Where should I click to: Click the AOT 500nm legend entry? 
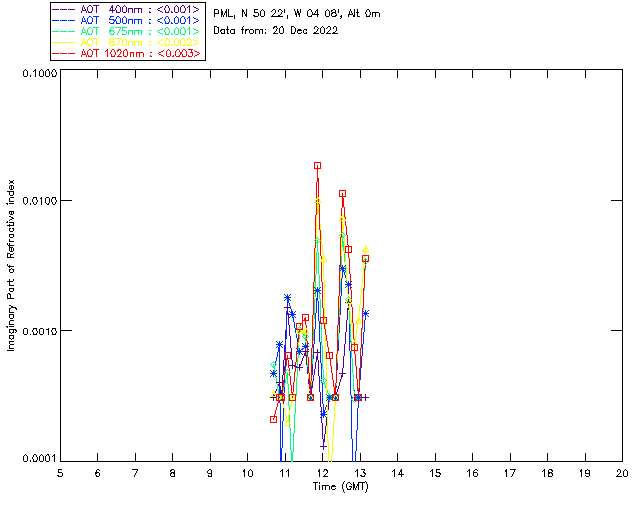pyautogui.click(x=127, y=20)
